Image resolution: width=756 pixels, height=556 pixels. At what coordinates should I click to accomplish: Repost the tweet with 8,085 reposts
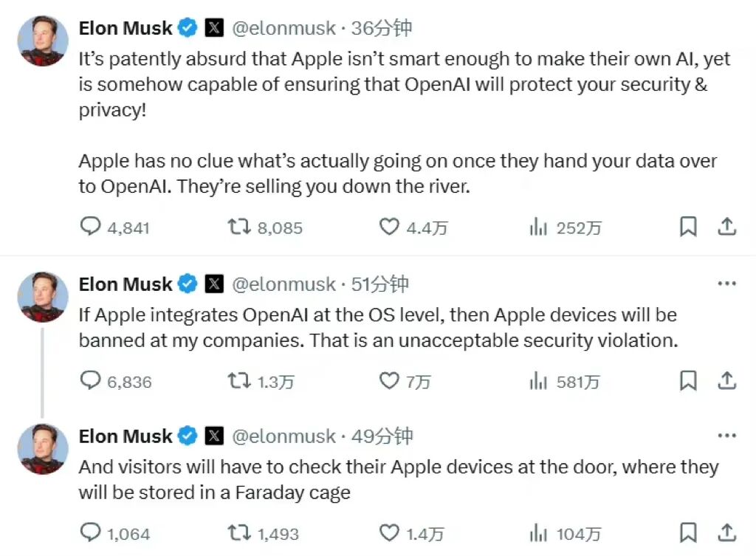click(x=238, y=227)
